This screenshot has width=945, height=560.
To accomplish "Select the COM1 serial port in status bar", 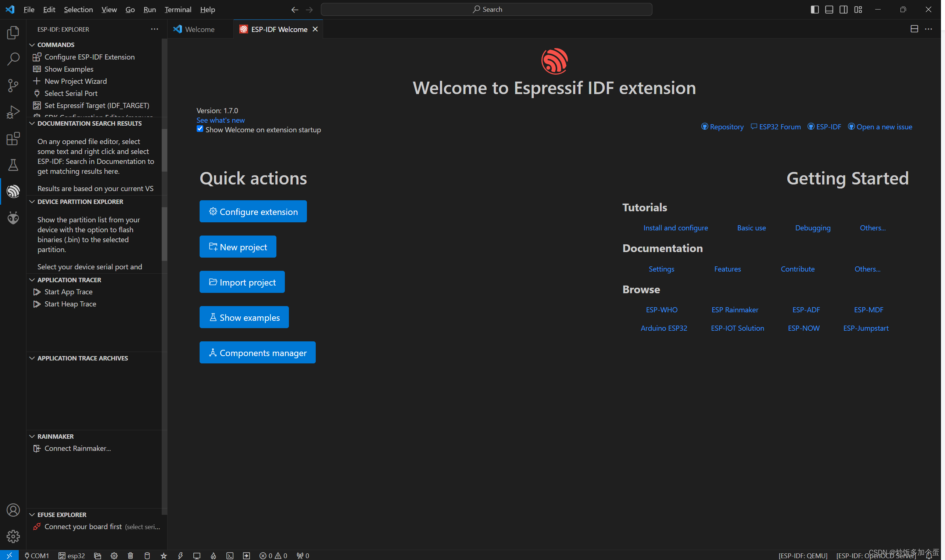I will click(x=37, y=556).
